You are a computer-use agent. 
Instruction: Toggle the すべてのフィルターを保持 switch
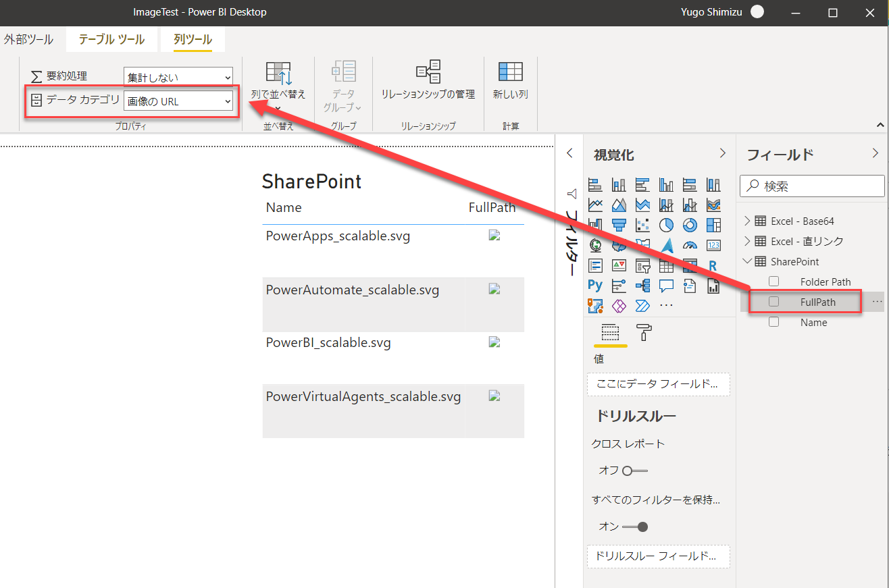click(635, 527)
